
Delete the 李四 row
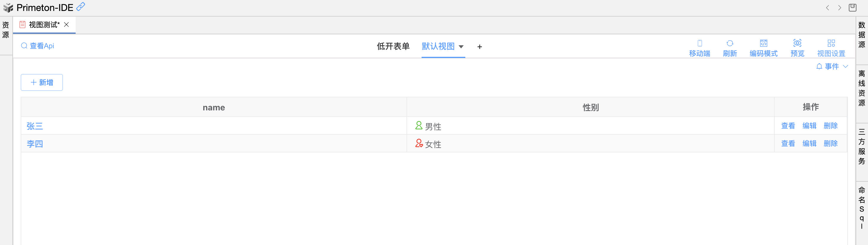tap(830, 144)
